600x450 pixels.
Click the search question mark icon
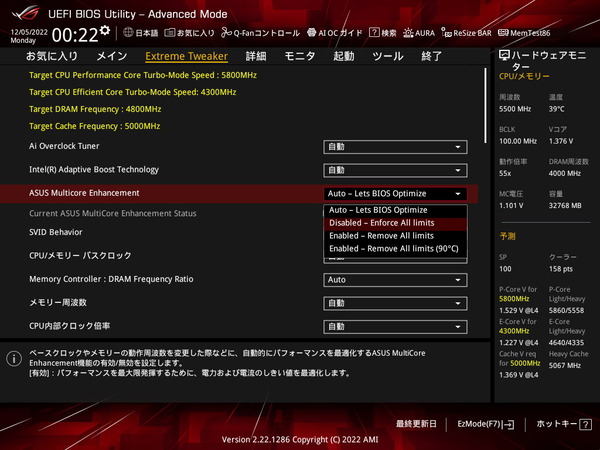tap(374, 33)
